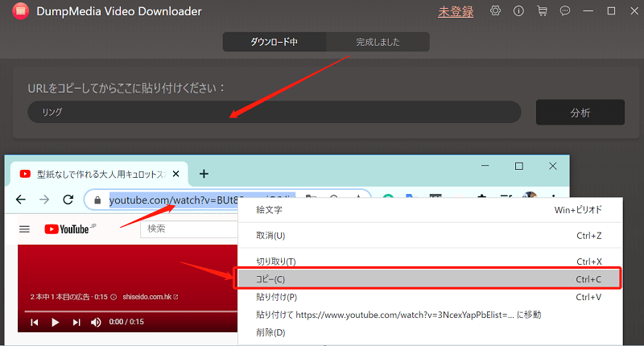The width and height of the screenshot is (644, 346).
Task: Minimize the Chrome browser window
Action: (x=485, y=166)
